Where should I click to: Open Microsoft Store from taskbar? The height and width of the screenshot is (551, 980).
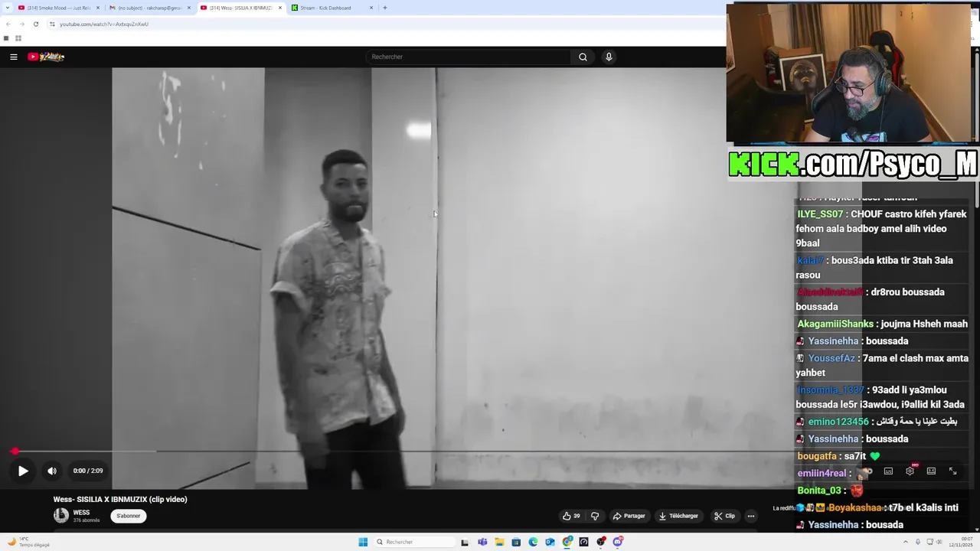(516, 542)
